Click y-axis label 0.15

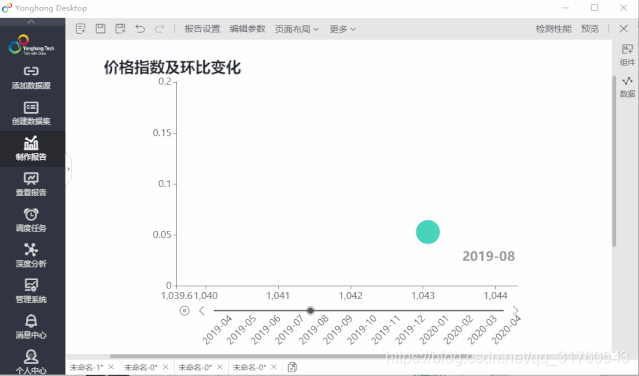click(x=162, y=133)
